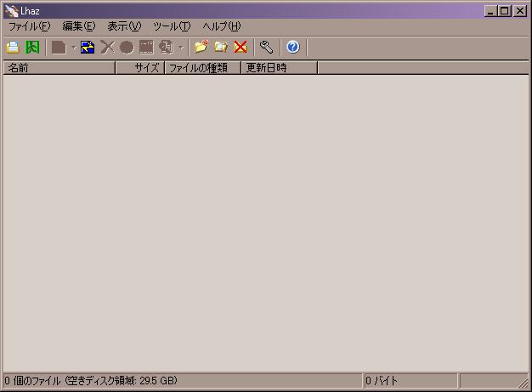Screen dimensions: 532x392
Task: Open the 表示(V) menu
Action: (x=124, y=26)
